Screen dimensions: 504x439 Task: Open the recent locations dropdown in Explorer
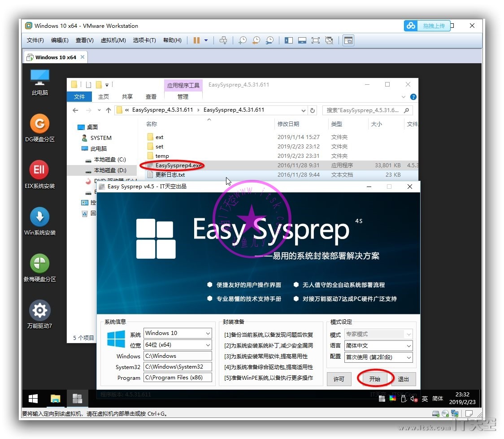click(100, 110)
